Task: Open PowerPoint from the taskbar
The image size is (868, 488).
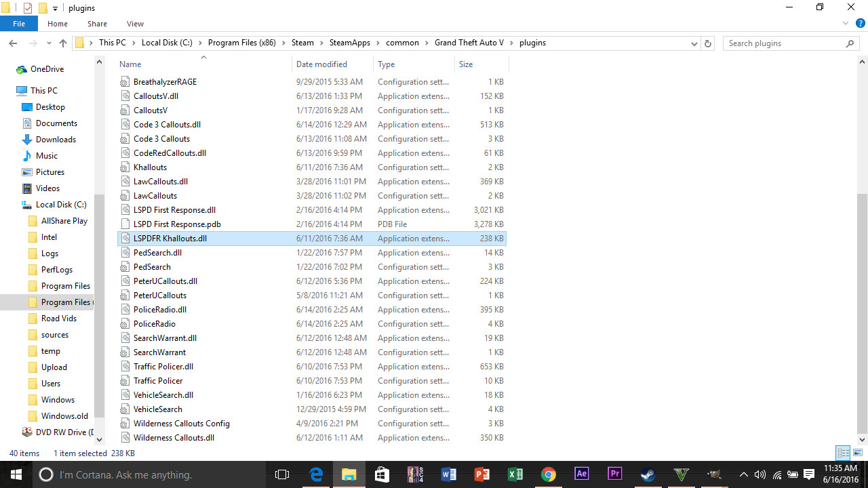Action: click(x=481, y=474)
